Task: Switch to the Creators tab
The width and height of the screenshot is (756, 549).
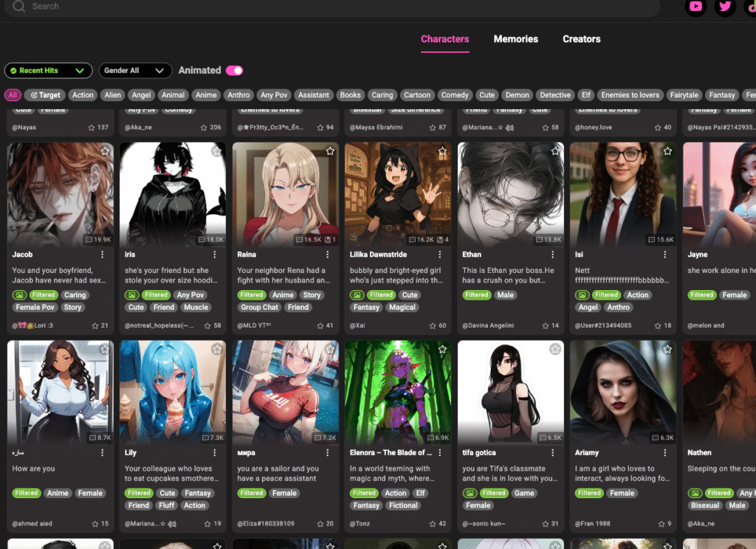Action: [581, 39]
